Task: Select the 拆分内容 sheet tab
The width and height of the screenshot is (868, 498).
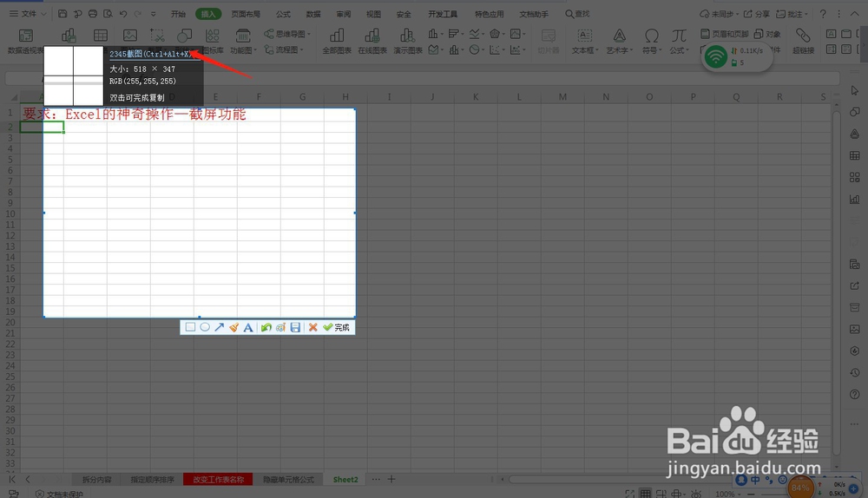Action: (x=97, y=479)
